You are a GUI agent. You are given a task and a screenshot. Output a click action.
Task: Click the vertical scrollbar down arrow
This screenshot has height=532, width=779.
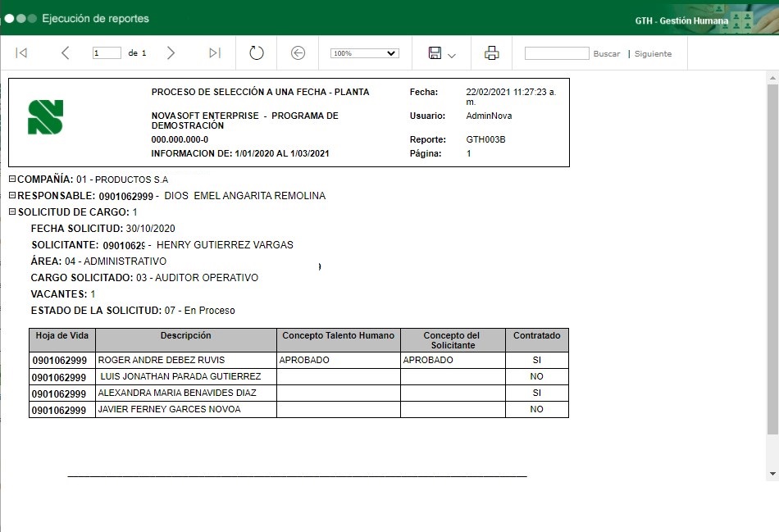tap(772, 474)
